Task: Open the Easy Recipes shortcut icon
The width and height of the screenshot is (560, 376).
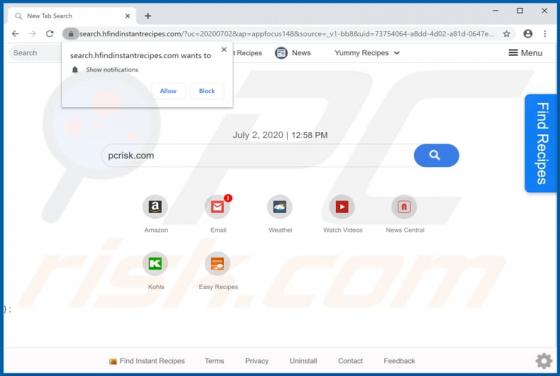Action: click(x=217, y=264)
